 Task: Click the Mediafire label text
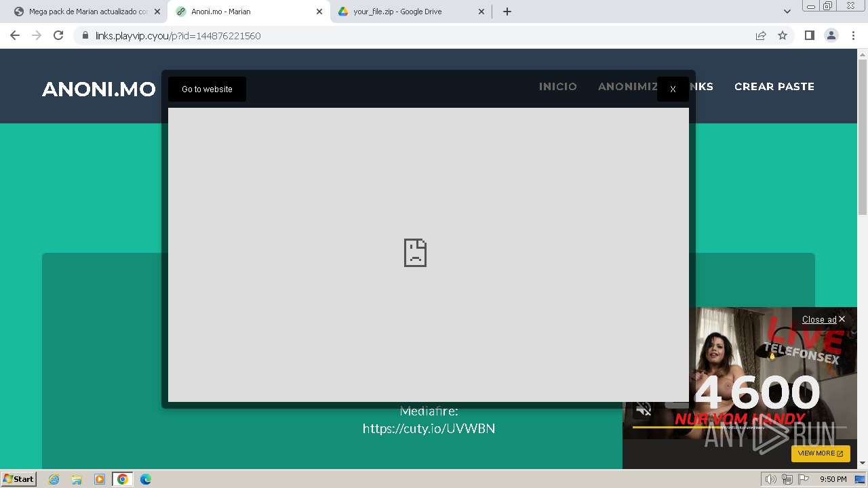(429, 411)
